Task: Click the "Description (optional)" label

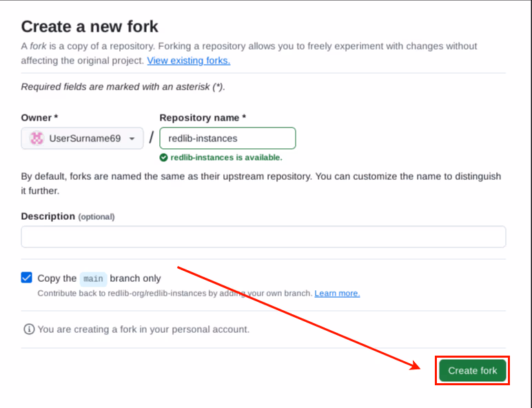Action: pyautogui.click(x=68, y=216)
